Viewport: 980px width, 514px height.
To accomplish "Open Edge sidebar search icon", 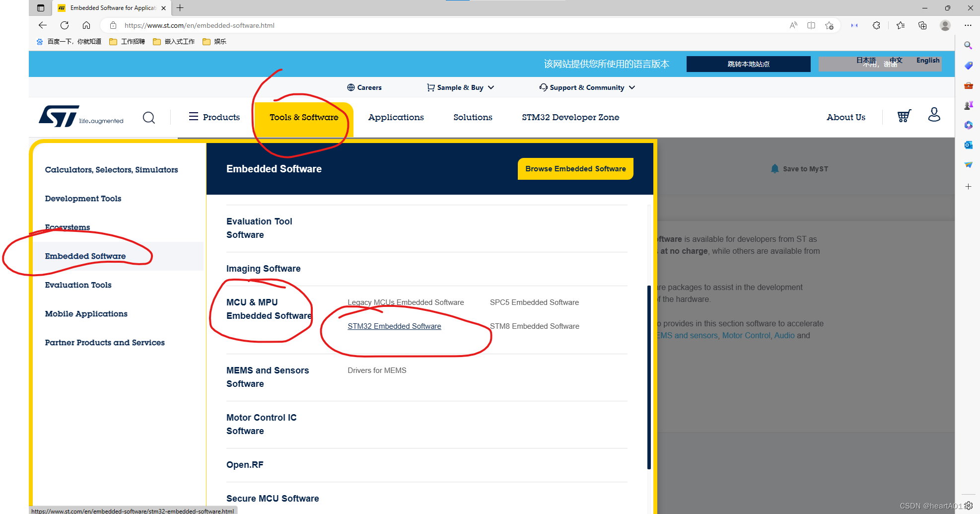I will click(968, 45).
